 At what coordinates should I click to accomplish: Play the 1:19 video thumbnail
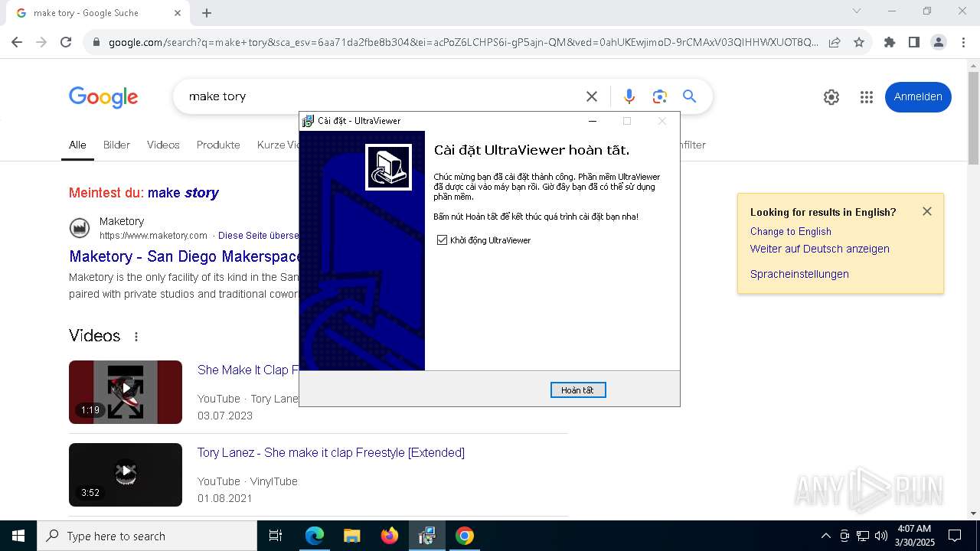tap(126, 392)
